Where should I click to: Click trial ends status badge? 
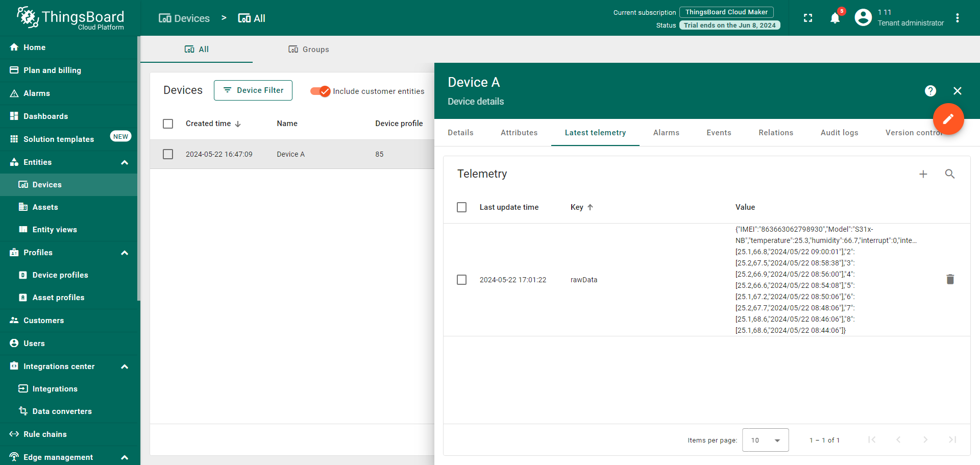coord(729,25)
